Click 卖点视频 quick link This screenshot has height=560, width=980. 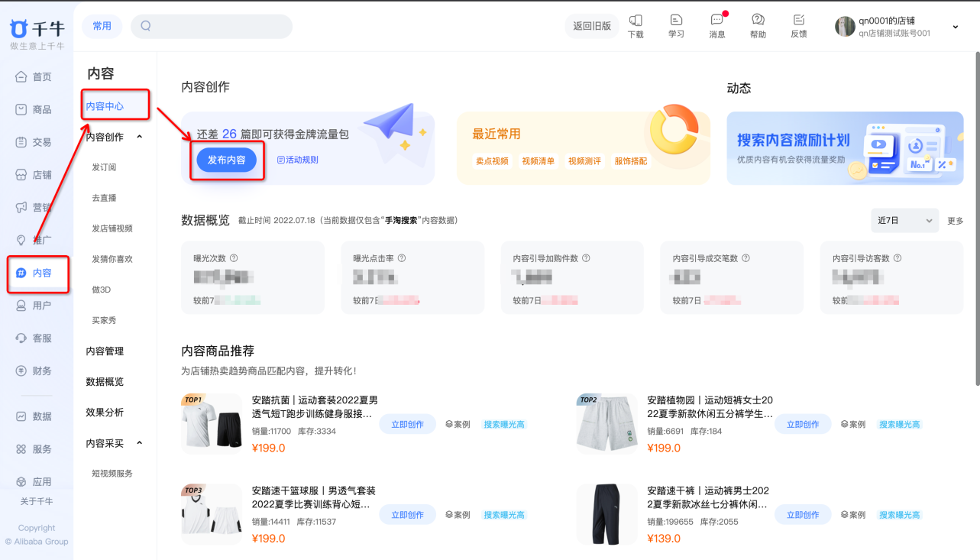point(492,161)
